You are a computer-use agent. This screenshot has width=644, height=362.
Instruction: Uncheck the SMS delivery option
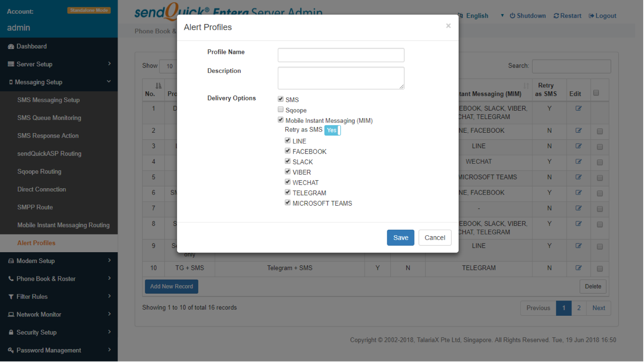tap(281, 99)
